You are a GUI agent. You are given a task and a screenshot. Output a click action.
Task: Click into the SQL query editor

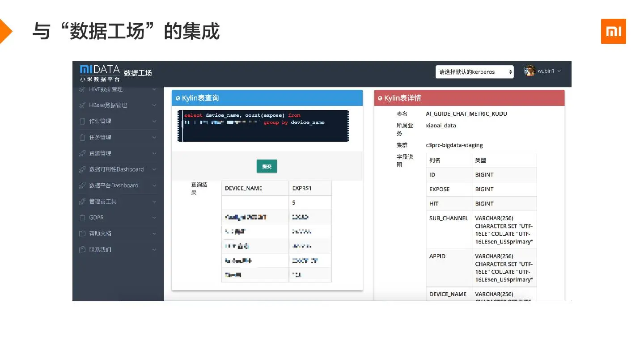263,126
